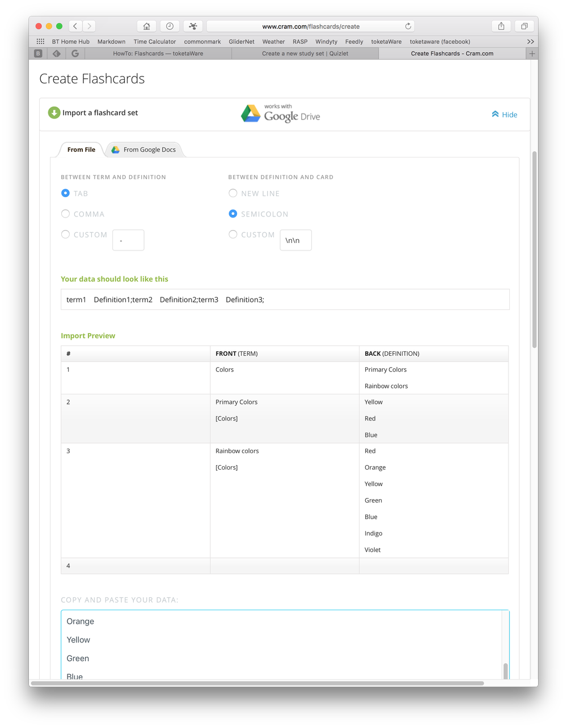Select COMMA term separator radio
This screenshot has width=567, height=728.
point(65,214)
